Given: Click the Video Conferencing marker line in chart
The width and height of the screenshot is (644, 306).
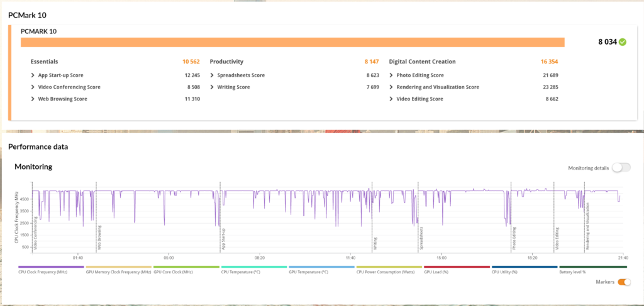Looking at the screenshot, I should click(33, 217).
